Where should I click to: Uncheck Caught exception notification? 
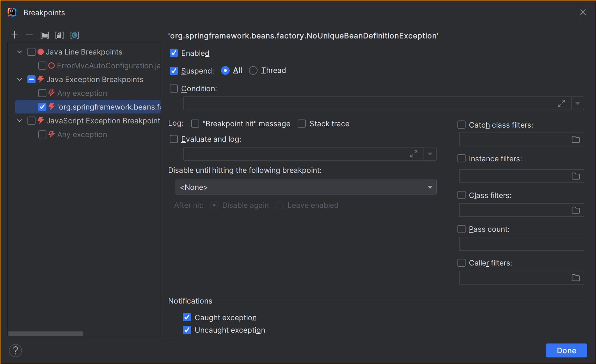click(187, 317)
